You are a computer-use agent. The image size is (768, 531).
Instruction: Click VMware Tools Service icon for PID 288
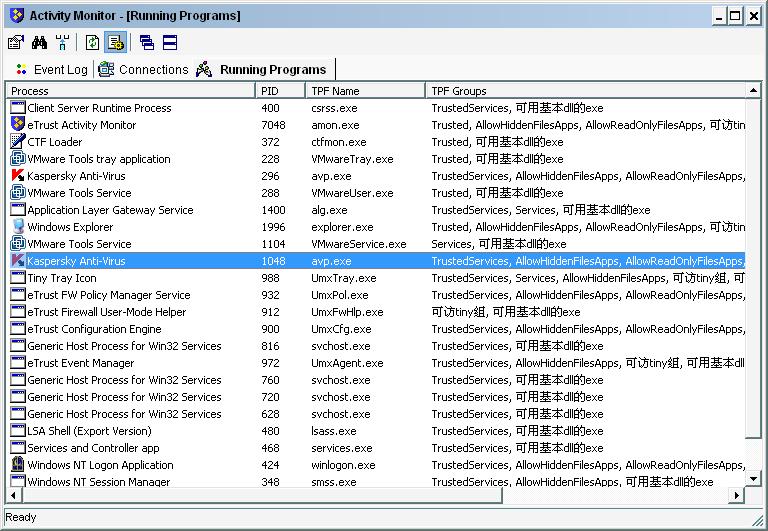click(x=18, y=193)
